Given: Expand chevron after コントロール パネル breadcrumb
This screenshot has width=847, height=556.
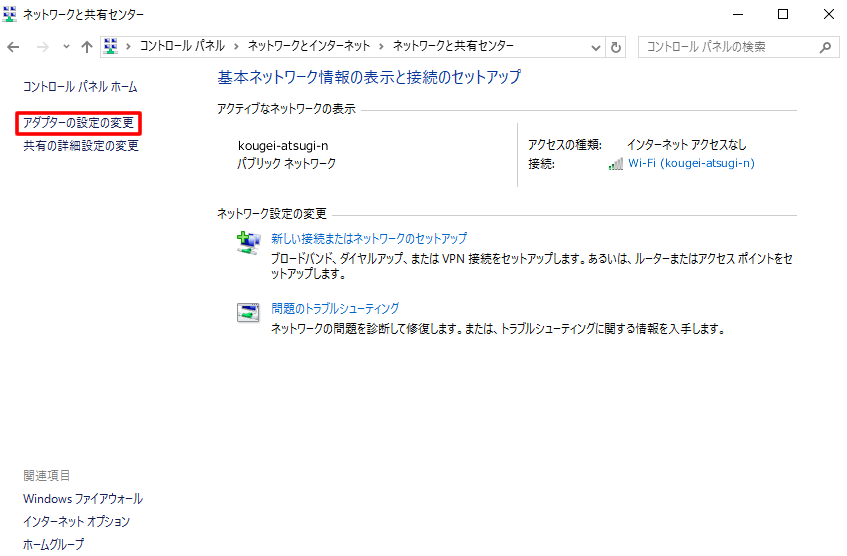Looking at the screenshot, I should [x=236, y=46].
